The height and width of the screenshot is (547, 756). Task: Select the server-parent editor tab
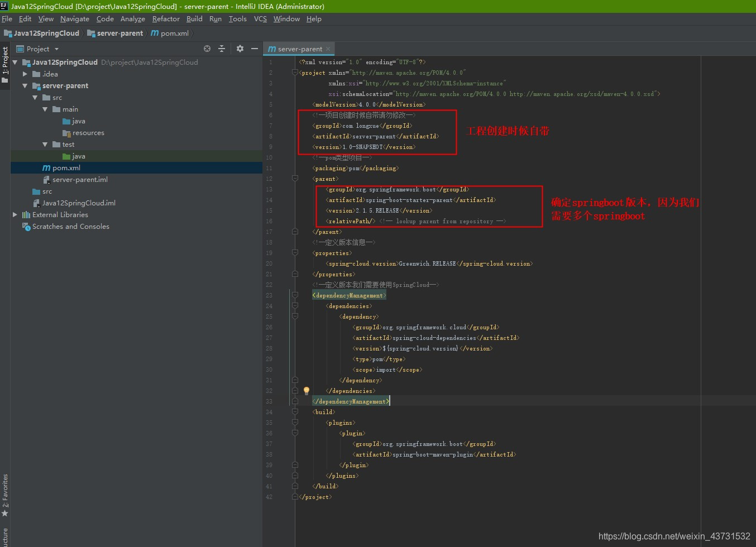[x=299, y=49]
